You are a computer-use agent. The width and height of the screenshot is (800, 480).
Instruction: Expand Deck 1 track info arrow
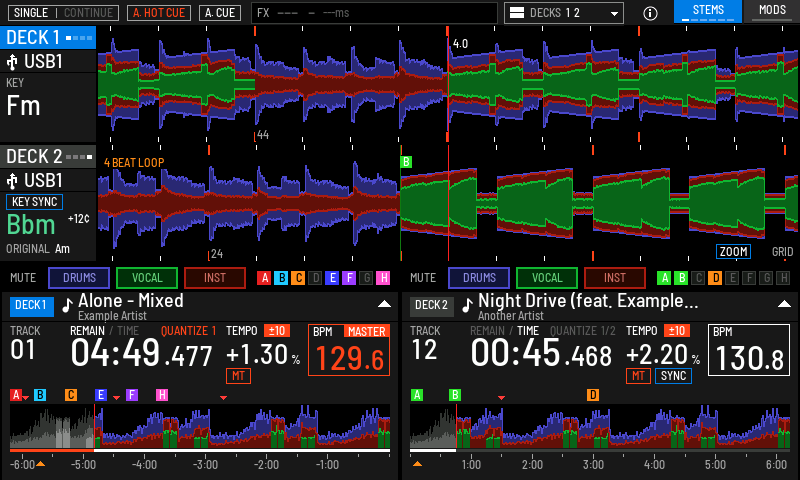click(384, 304)
